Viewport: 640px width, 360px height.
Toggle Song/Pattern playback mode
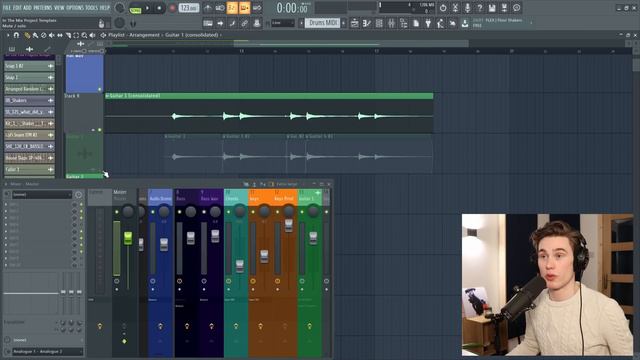(135, 8)
